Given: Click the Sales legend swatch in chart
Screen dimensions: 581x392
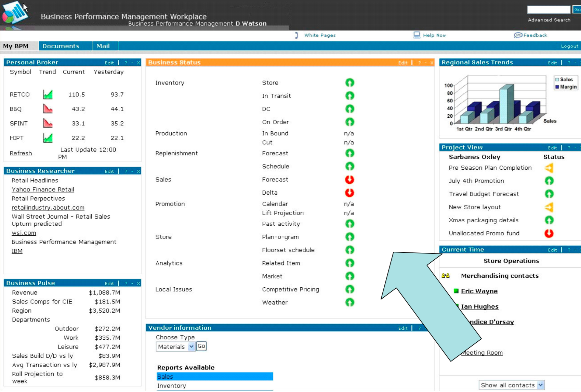Looking at the screenshot, I should point(557,79).
